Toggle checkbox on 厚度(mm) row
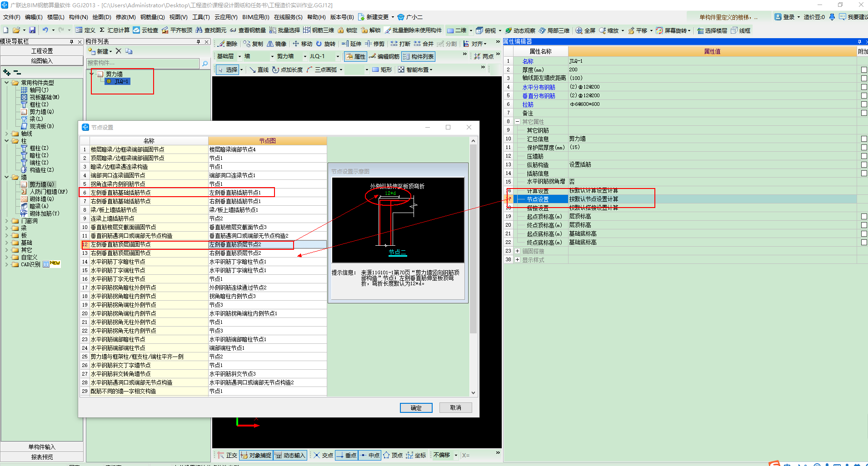Screen dimensions: 868x466 click(x=863, y=69)
